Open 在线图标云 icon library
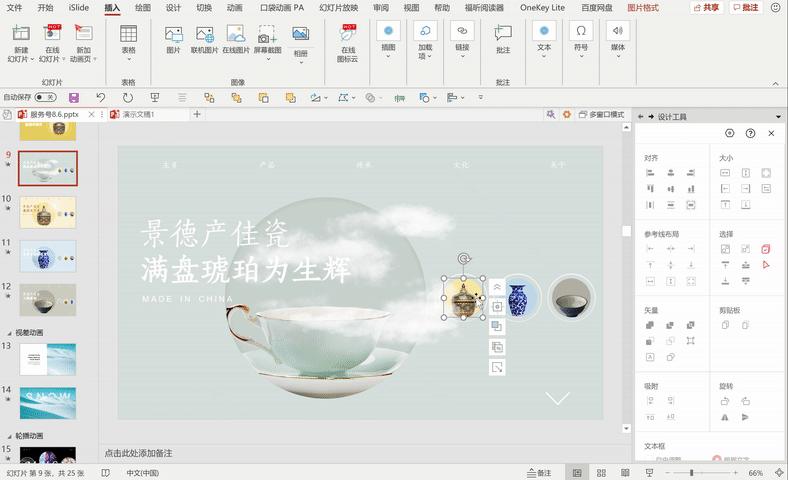 pos(347,33)
